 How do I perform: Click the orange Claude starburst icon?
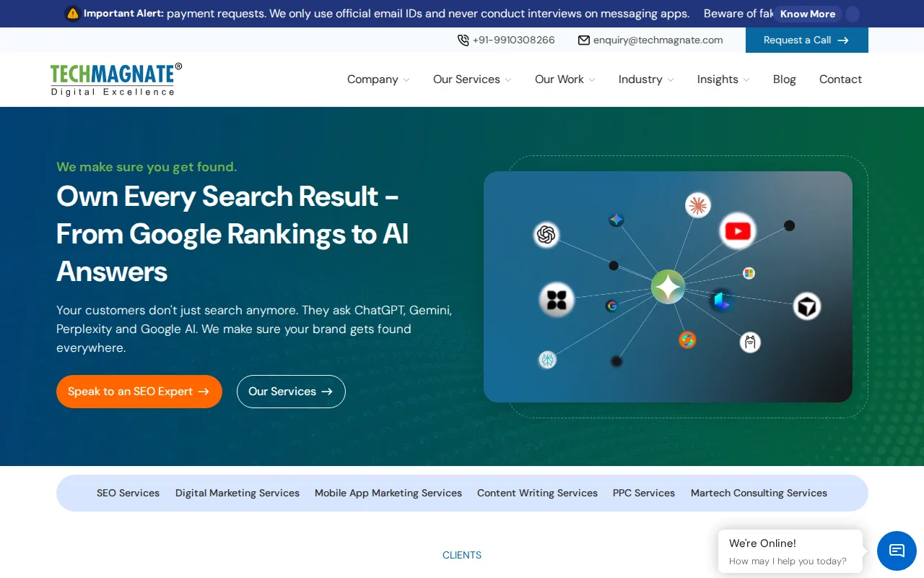point(697,206)
